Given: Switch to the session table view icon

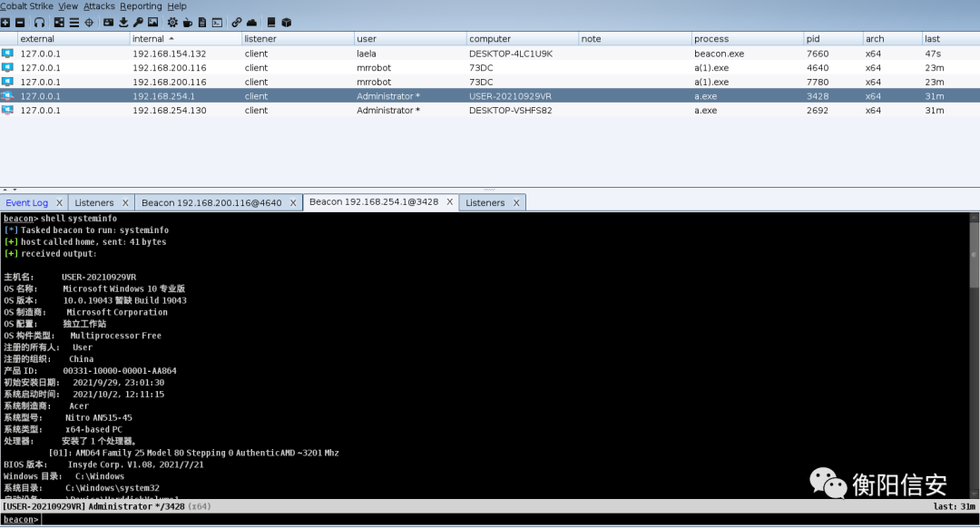Looking at the screenshot, I should [73, 23].
